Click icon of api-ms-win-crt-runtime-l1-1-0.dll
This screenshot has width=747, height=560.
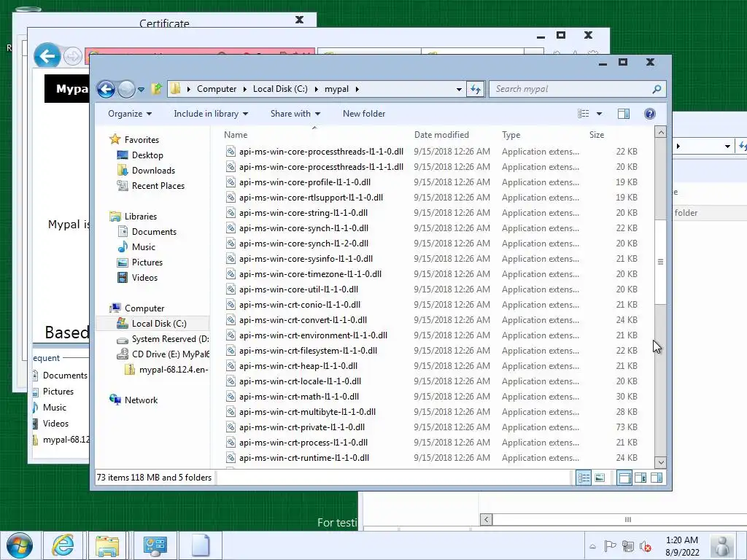(231, 458)
